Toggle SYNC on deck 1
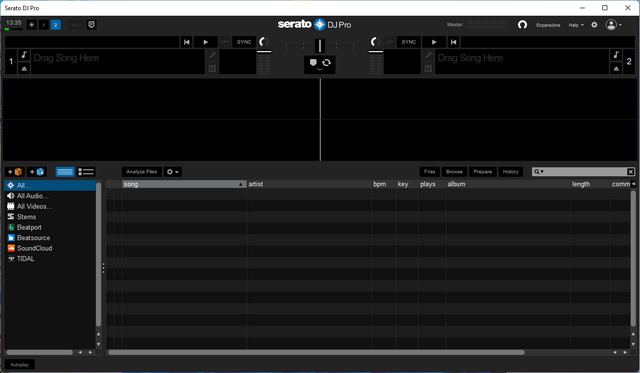Image resolution: width=640 pixels, height=373 pixels. pyautogui.click(x=244, y=42)
